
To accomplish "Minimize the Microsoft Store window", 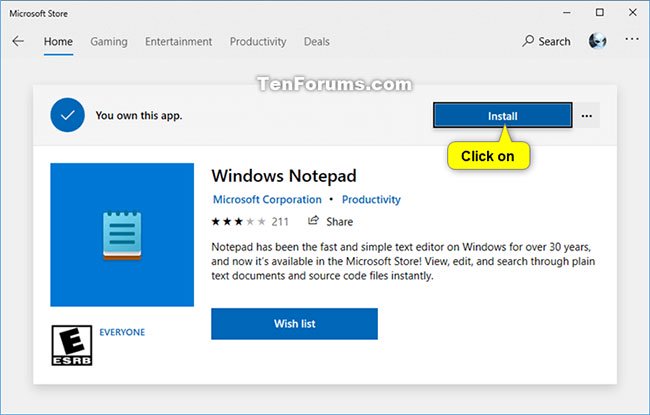I will [x=567, y=13].
